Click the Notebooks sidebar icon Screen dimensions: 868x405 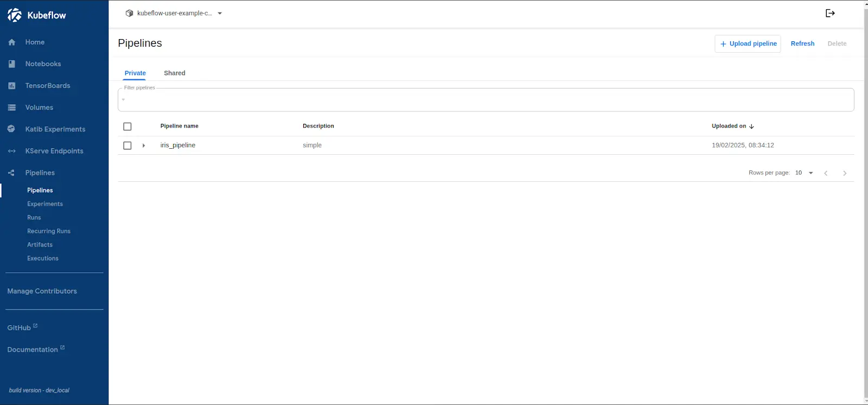tap(12, 64)
